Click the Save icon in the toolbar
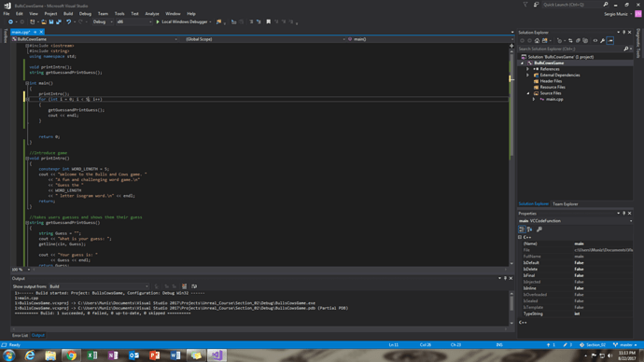The width and height of the screenshot is (644, 362). (x=51, y=21)
